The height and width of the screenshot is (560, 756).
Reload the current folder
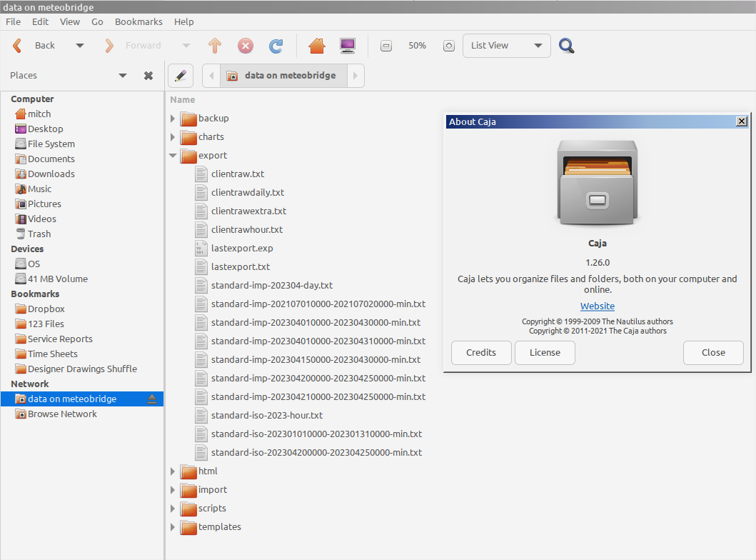click(276, 46)
